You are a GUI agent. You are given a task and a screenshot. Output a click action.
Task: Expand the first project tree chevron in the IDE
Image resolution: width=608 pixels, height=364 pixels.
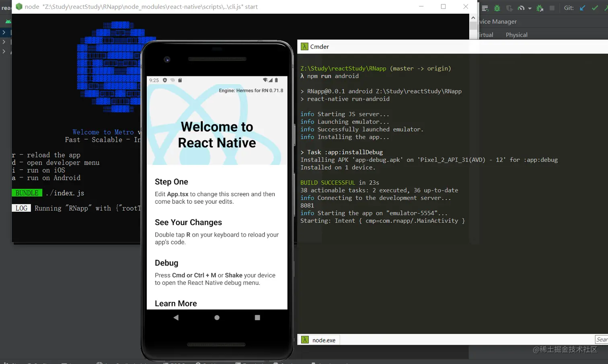click(x=4, y=32)
